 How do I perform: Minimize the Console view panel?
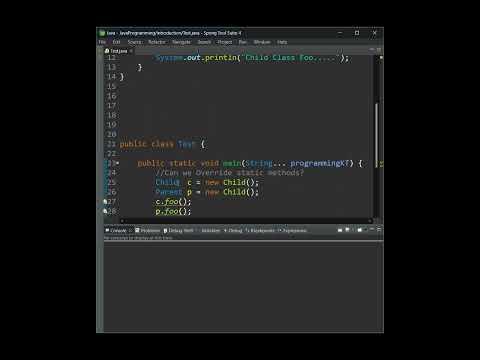(372, 230)
